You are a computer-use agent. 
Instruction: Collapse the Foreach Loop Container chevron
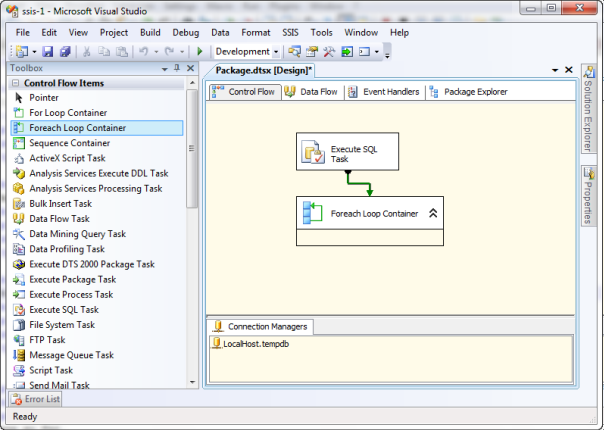tap(433, 213)
